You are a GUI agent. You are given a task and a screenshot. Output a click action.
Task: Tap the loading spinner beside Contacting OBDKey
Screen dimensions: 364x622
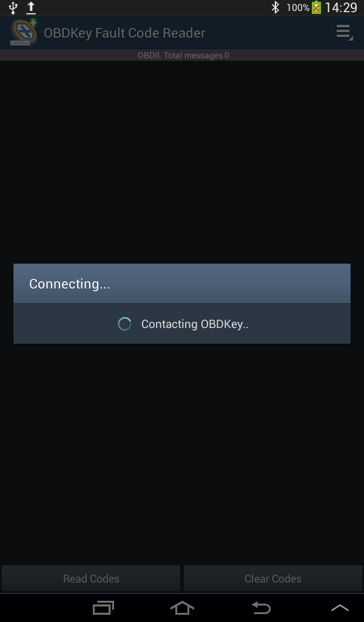click(124, 324)
